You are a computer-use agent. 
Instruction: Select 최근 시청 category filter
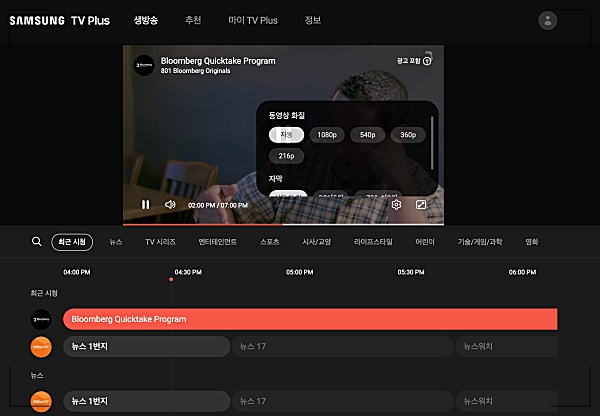click(72, 242)
